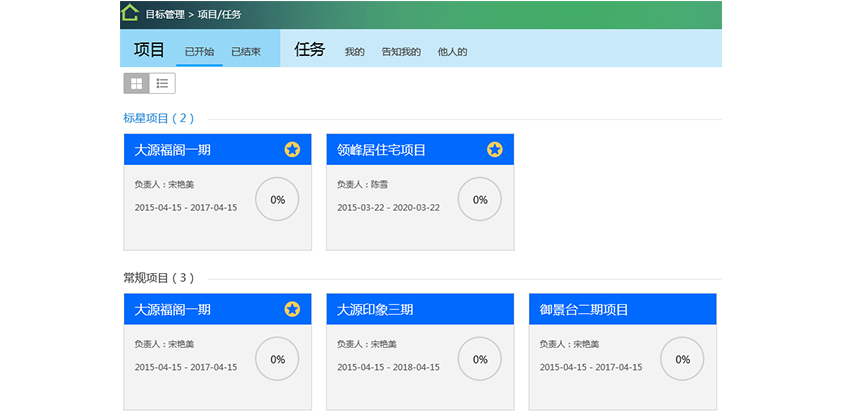The image size is (842, 415).
Task: Show 告知我的 tasks
Action: pos(401,52)
